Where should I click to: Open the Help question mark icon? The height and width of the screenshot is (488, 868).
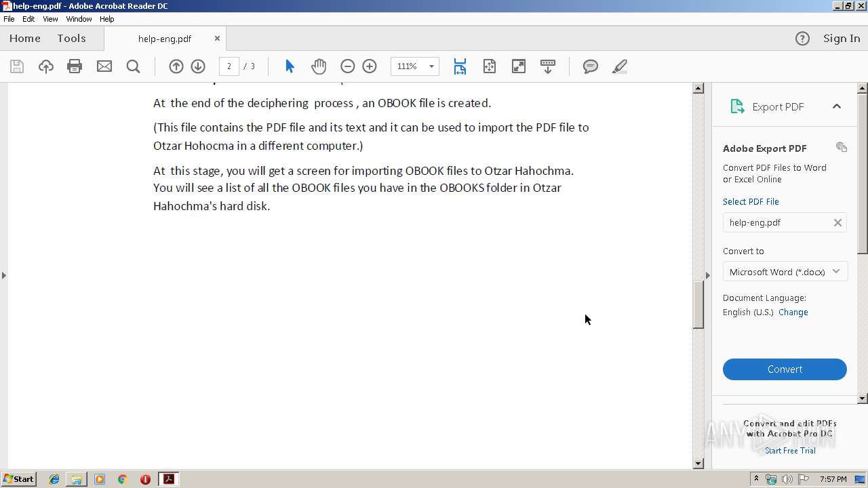(802, 39)
